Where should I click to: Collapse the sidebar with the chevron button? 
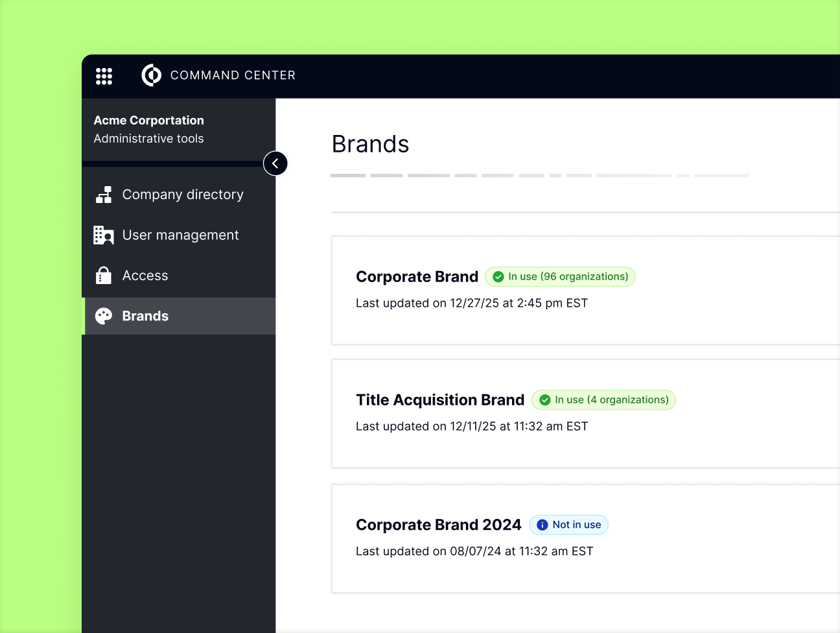tap(275, 163)
